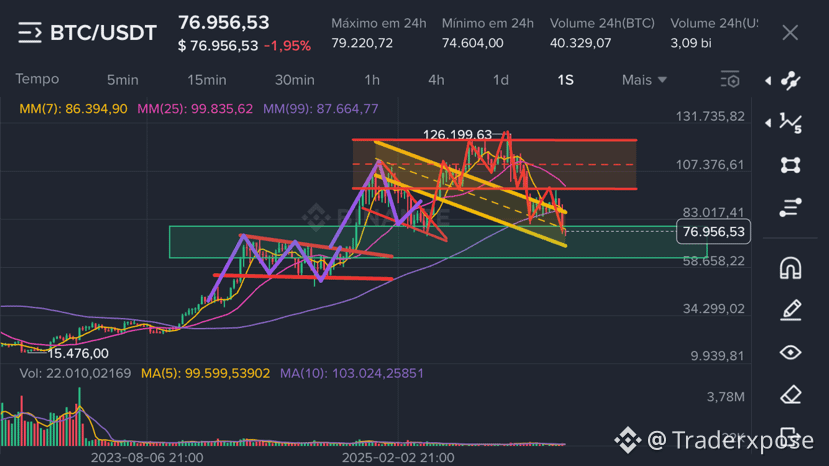Click the 9.939,81 price axis label
The height and width of the screenshot is (466, 829).
pos(717,356)
